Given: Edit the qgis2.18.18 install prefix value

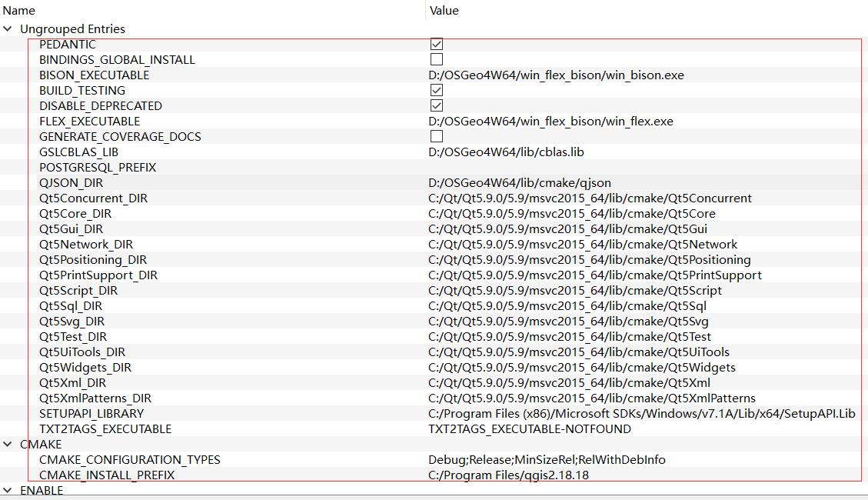Looking at the screenshot, I should coord(509,475).
